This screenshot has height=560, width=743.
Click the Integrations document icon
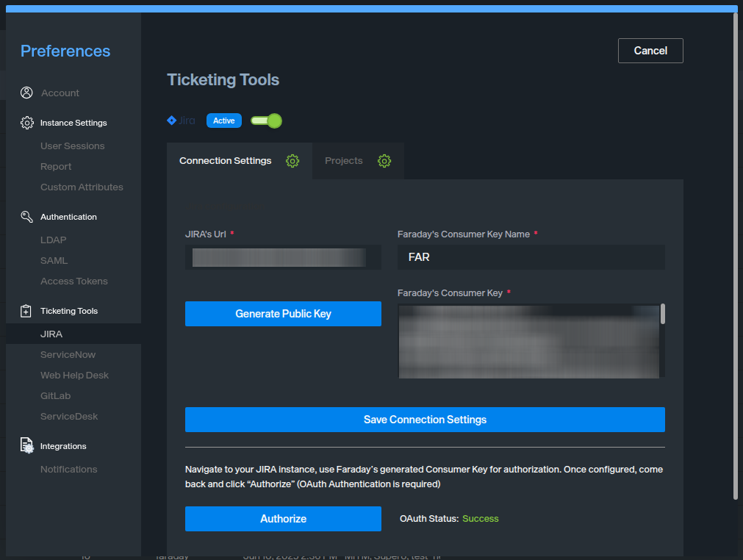click(27, 446)
